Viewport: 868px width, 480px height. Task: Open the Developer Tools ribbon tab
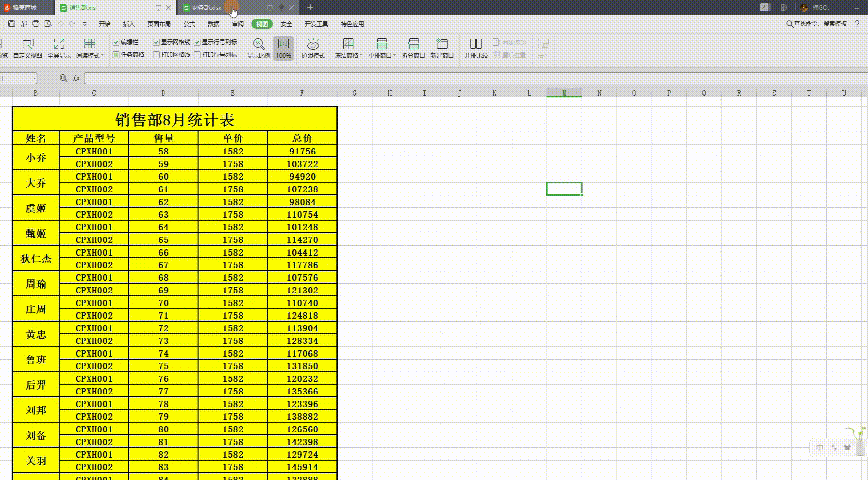pos(316,24)
